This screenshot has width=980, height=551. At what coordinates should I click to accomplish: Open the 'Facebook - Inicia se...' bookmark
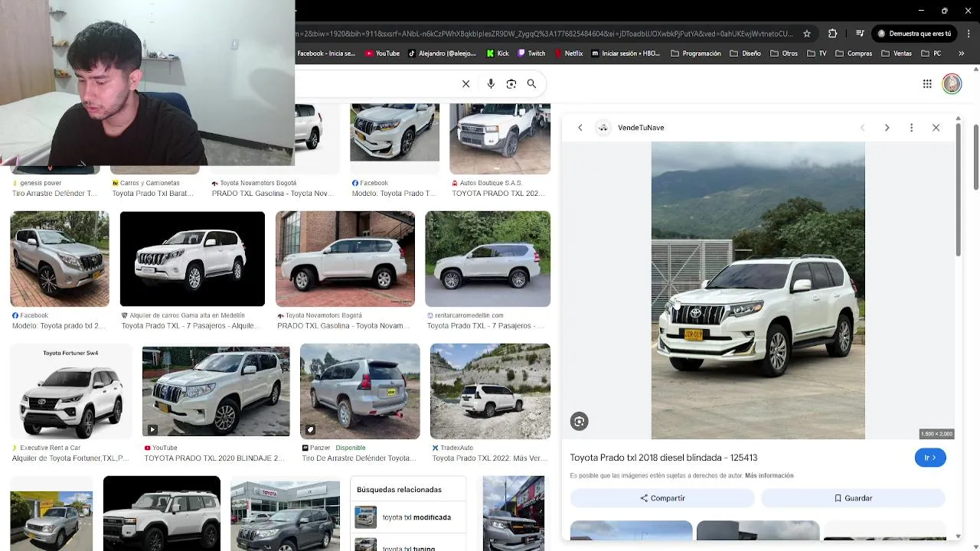click(326, 54)
